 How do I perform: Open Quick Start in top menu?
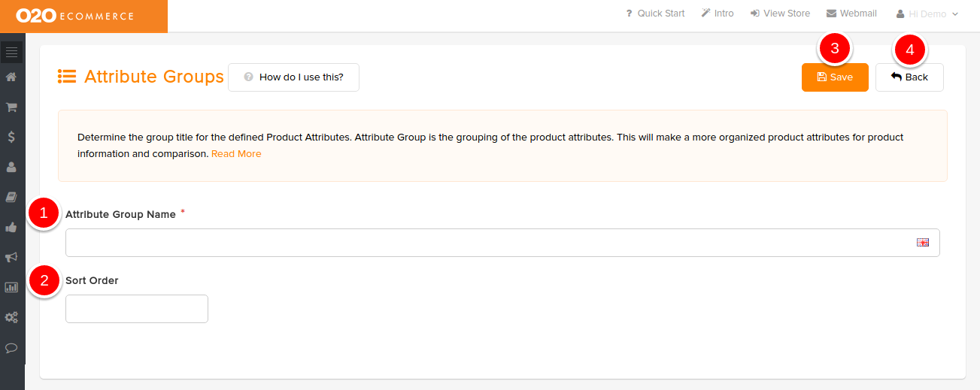[655, 14]
